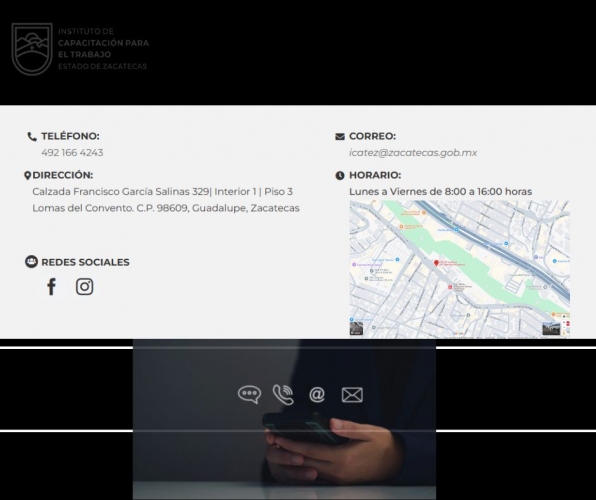Click the envelope mail contact icon
596x500 pixels.
352,395
